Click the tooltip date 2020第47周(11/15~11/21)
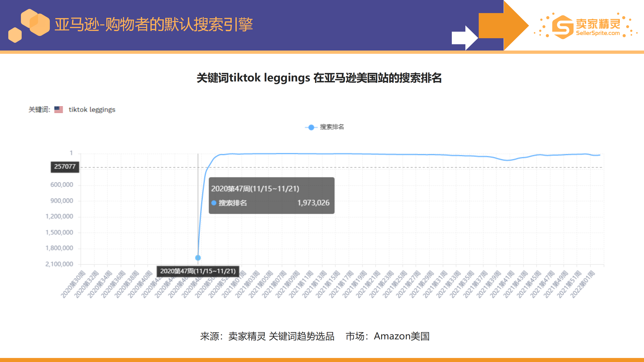Screen dimensions: 644x362 (x=255, y=189)
